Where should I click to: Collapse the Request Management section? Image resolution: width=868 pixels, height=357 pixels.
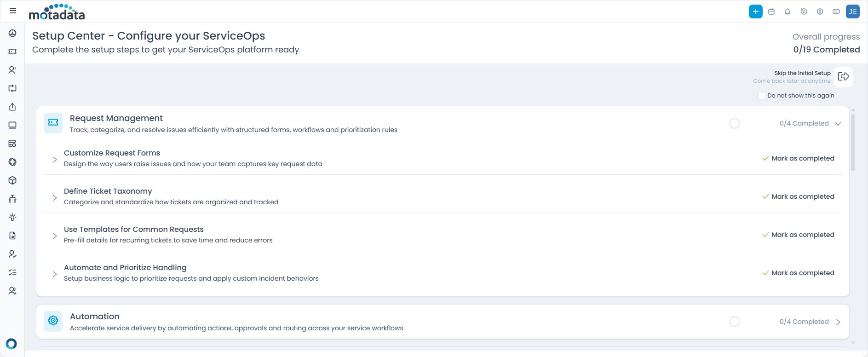click(x=838, y=124)
